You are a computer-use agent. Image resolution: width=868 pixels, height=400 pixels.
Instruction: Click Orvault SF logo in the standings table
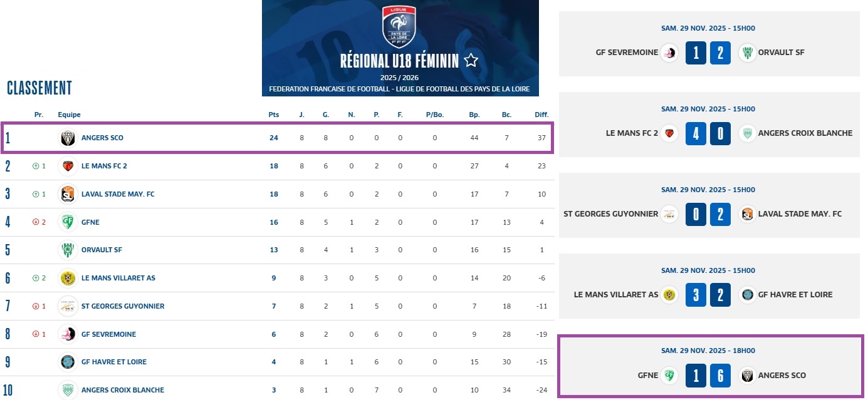pos(67,250)
